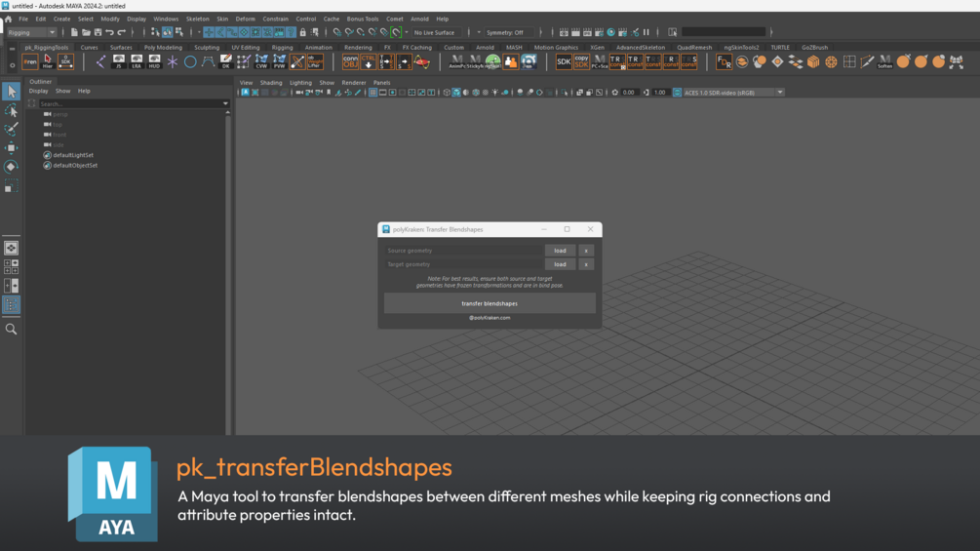Switch to the four view layout

point(12,267)
